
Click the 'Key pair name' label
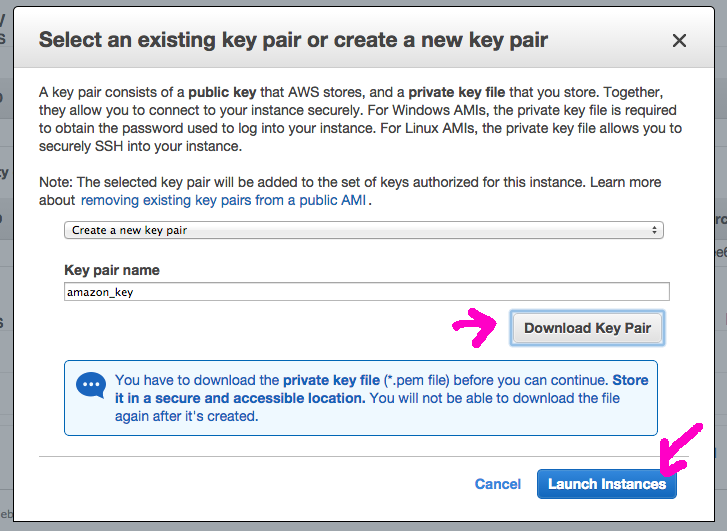click(x=112, y=270)
